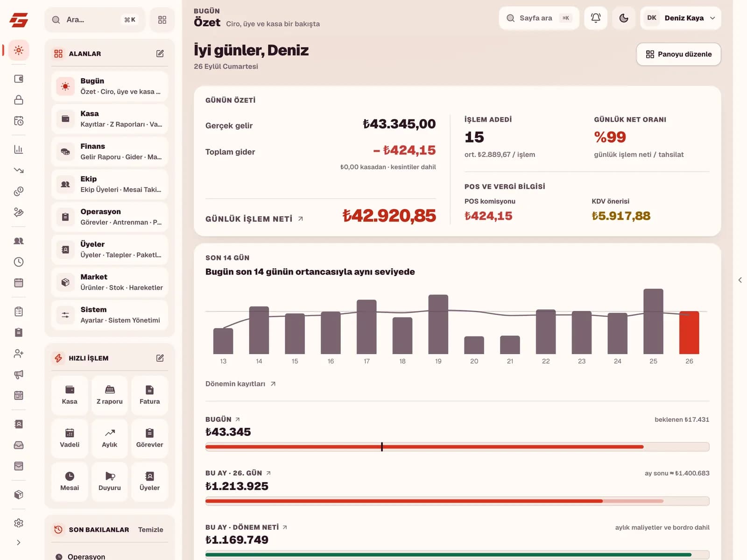The width and height of the screenshot is (747, 560).
Task: Open the Sistem area item
Action: pyautogui.click(x=110, y=315)
